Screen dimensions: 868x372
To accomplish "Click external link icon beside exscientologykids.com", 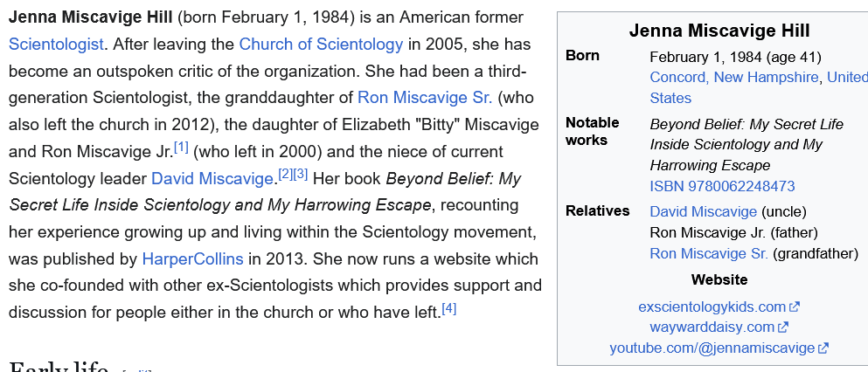I will pyautogui.click(x=795, y=307).
